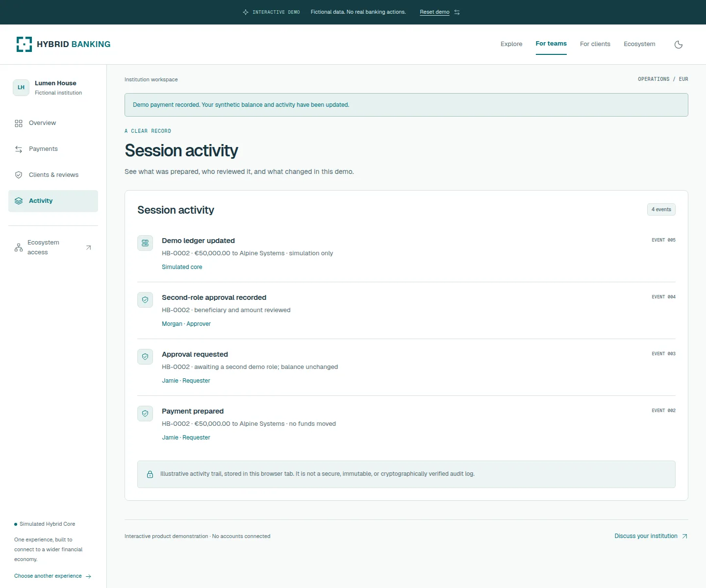Viewport: 706px width, 588px height.
Task: Click the Payments arrows icon in sidebar
Action: coord(19,149)
